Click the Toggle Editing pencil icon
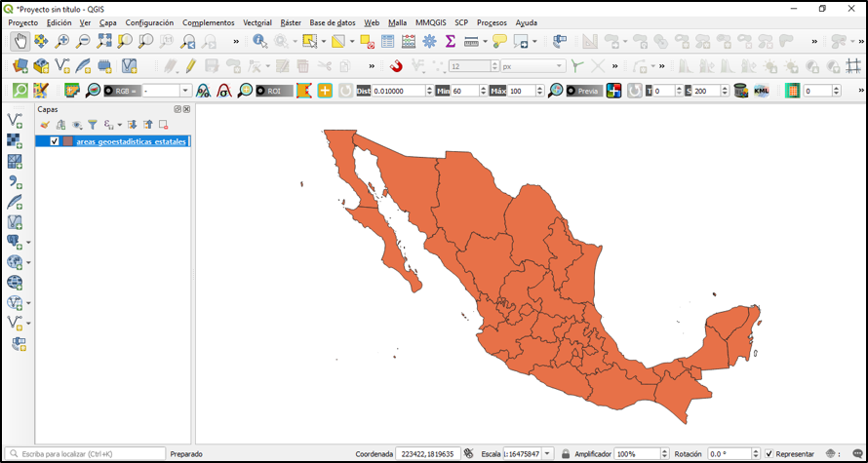Viewport: 868px width, 463px height. click(190, 66)
